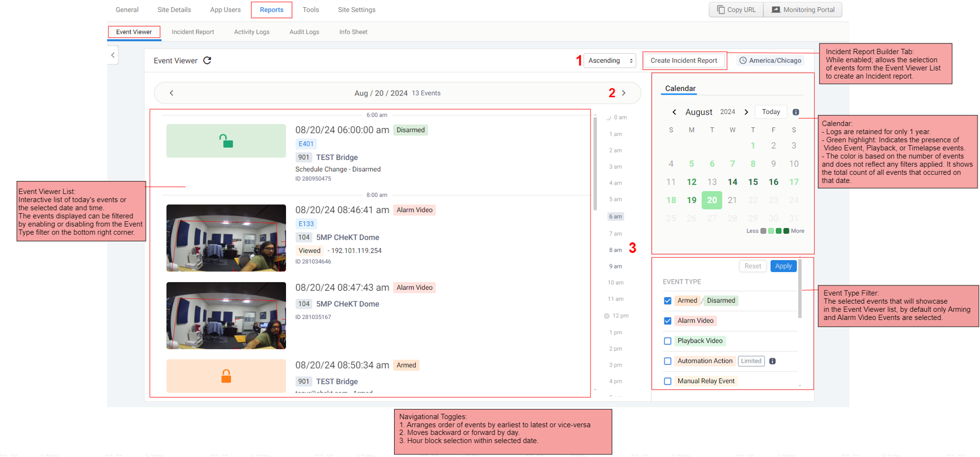Click the Event Type filter scrollbar
Screen dimensions: 980x457
pyautogui.click(x=800, y=289)
